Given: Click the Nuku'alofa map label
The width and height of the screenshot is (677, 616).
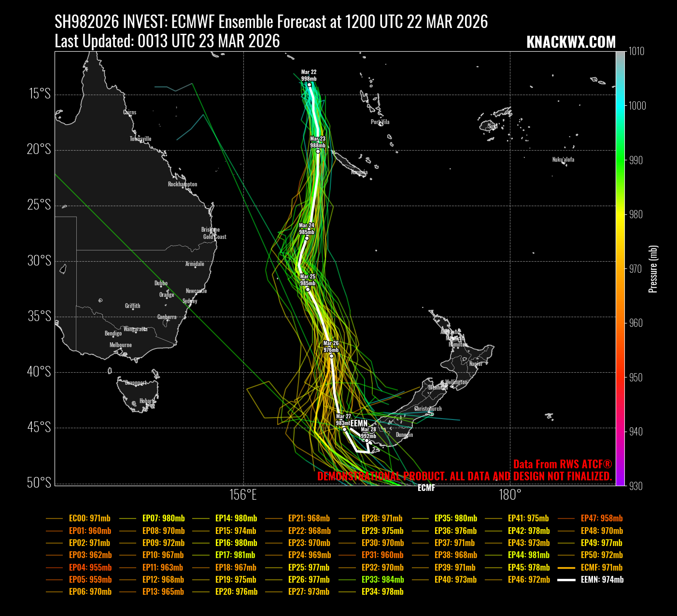Looking at the screenshot, I should point(563,159).
